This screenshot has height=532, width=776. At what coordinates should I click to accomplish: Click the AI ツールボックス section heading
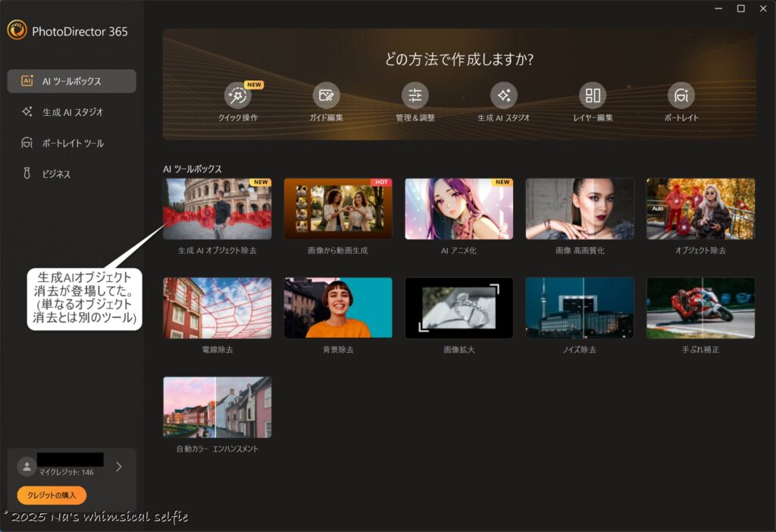[192, 169]
